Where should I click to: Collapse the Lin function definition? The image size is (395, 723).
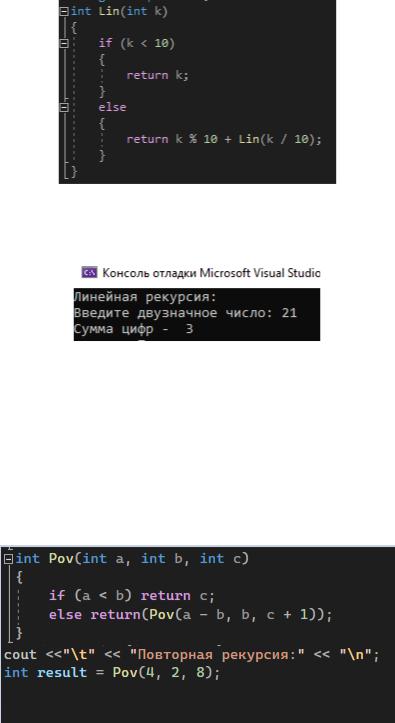(64, 12)
